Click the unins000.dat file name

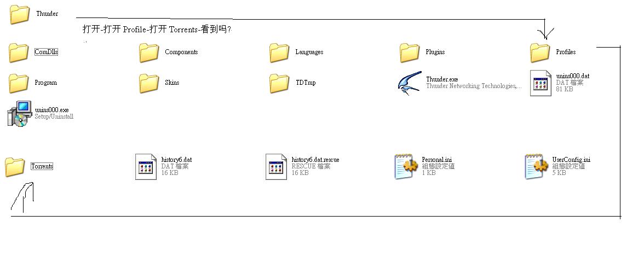click(x=573, y=76)
